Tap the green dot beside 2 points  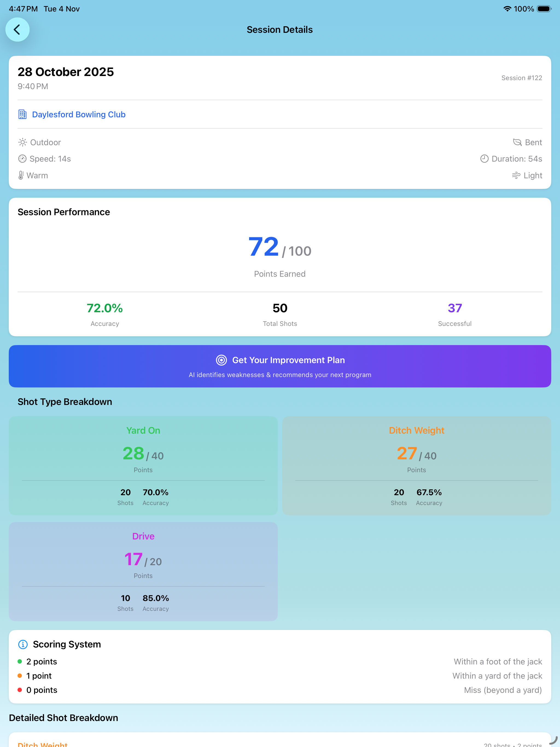[20, 662]
